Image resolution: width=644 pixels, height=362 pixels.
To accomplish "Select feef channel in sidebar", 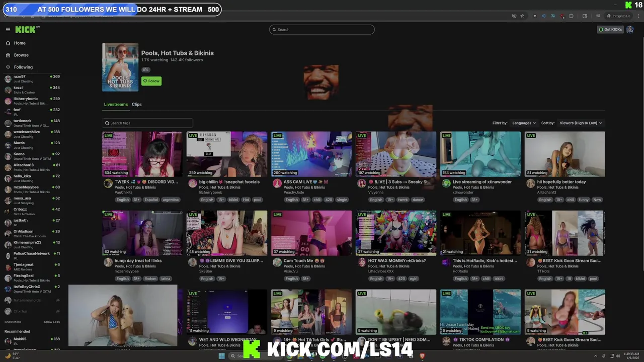I will [32, 112].
